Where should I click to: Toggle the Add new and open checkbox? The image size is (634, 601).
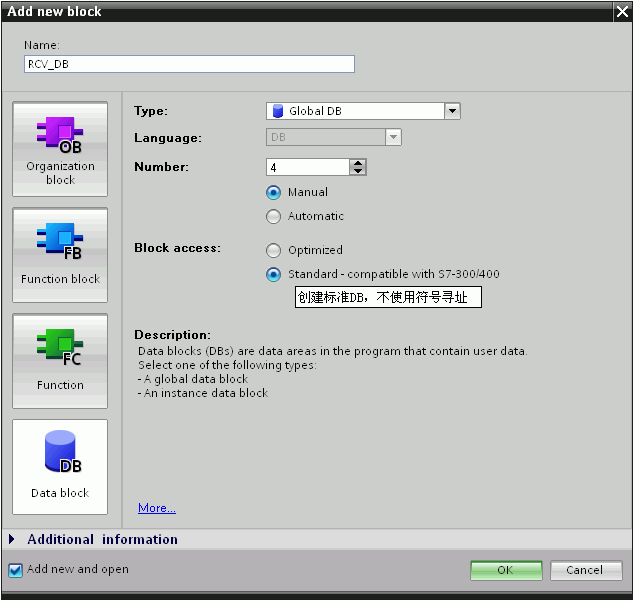[15, 570]
